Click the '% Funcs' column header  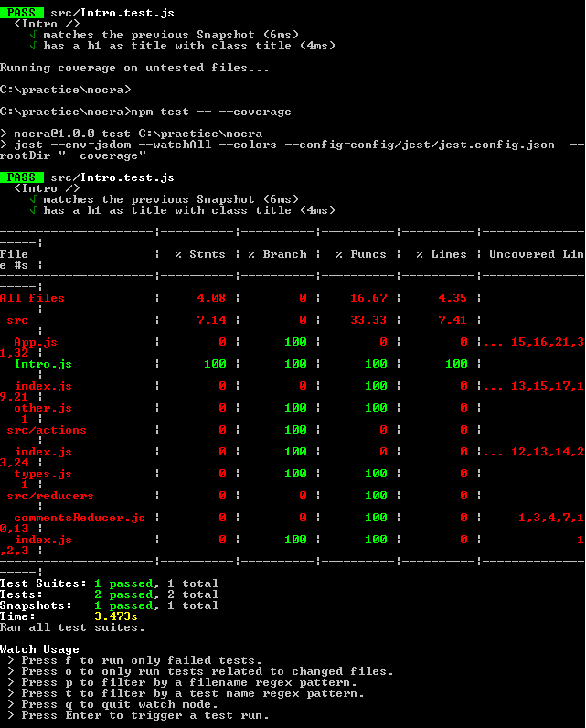click(361, 254)
